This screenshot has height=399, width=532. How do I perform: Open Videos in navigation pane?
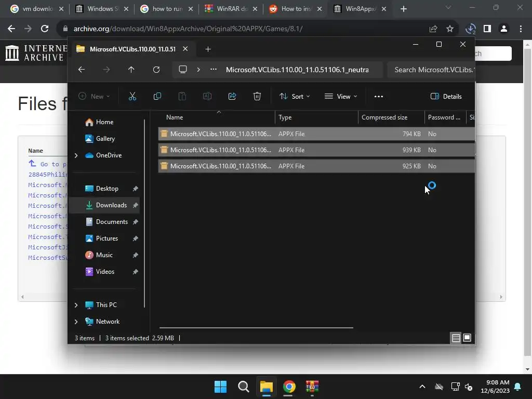[x=105, y=272]
